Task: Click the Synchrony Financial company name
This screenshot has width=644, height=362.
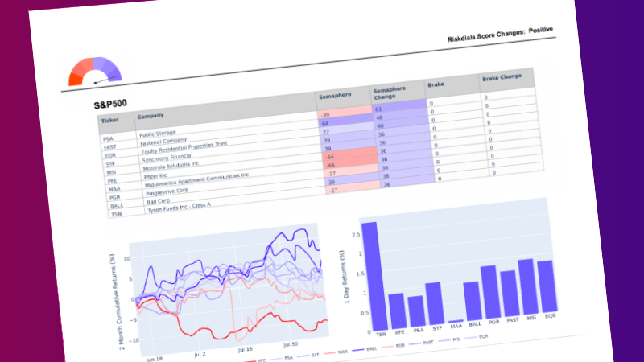Action: point(167,158)
